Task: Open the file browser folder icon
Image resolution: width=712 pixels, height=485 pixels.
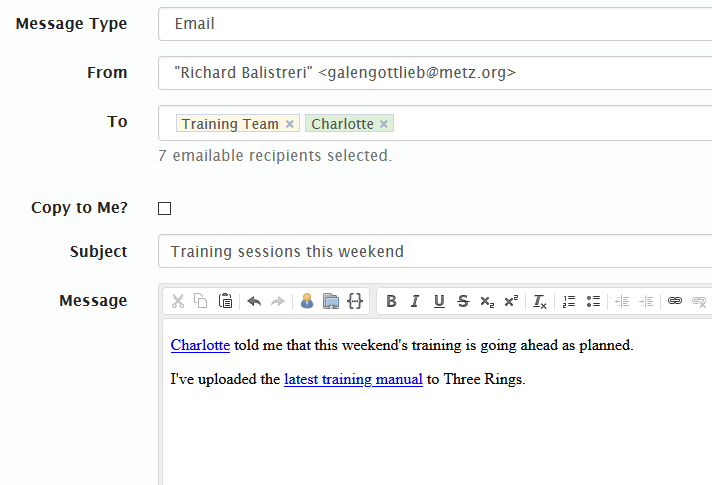Action: point(330,301)
